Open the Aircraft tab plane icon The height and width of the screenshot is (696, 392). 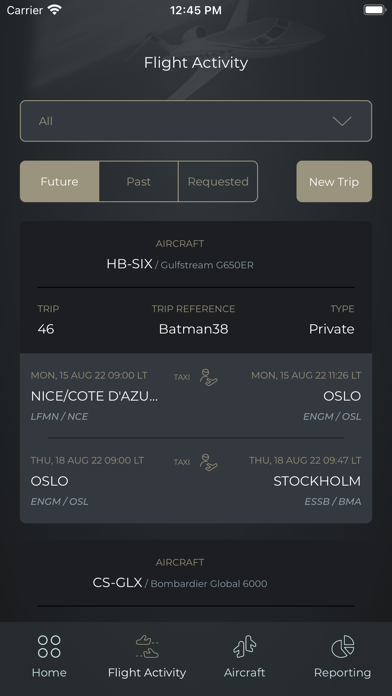[x=245, y=646]
